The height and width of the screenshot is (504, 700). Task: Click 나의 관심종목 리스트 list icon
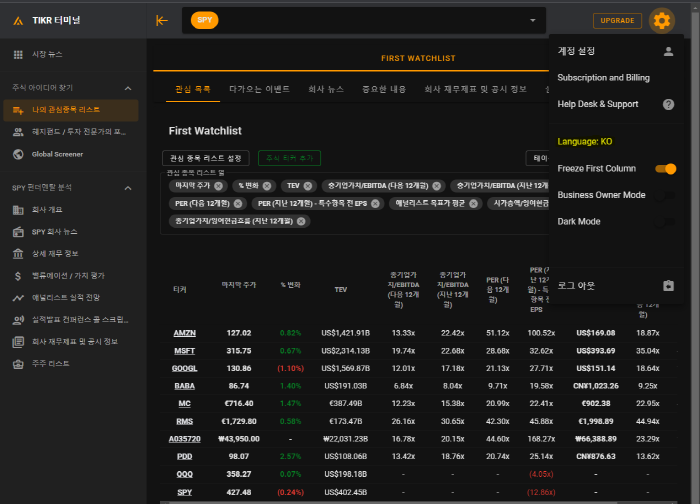click(18, 110)
